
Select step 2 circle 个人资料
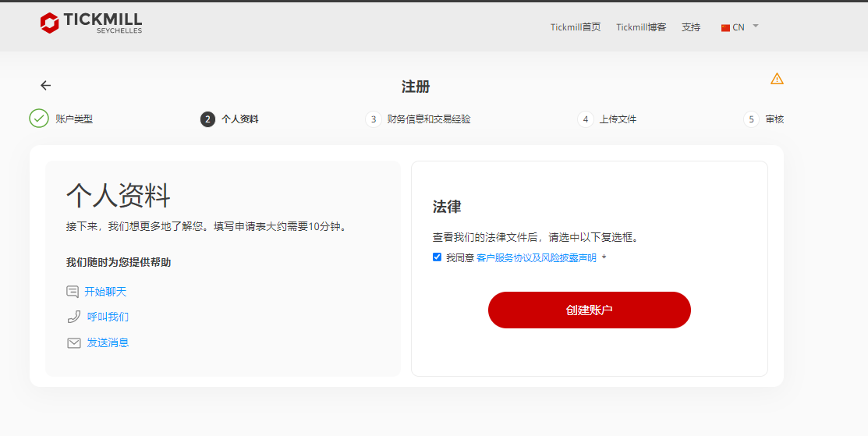207,119
